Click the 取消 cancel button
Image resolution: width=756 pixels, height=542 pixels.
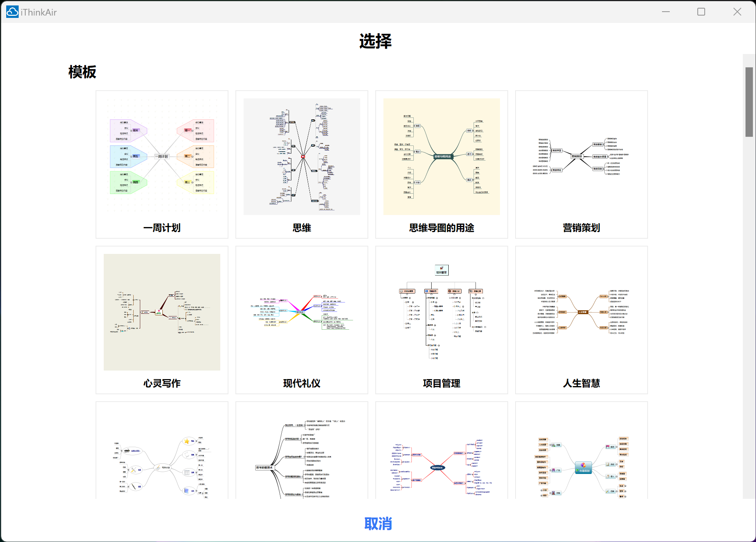coord(378,524)
